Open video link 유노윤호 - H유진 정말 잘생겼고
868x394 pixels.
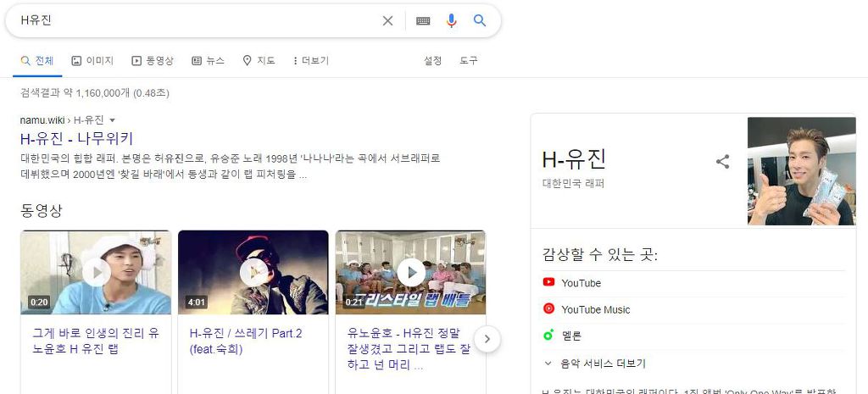pos(409,349)
